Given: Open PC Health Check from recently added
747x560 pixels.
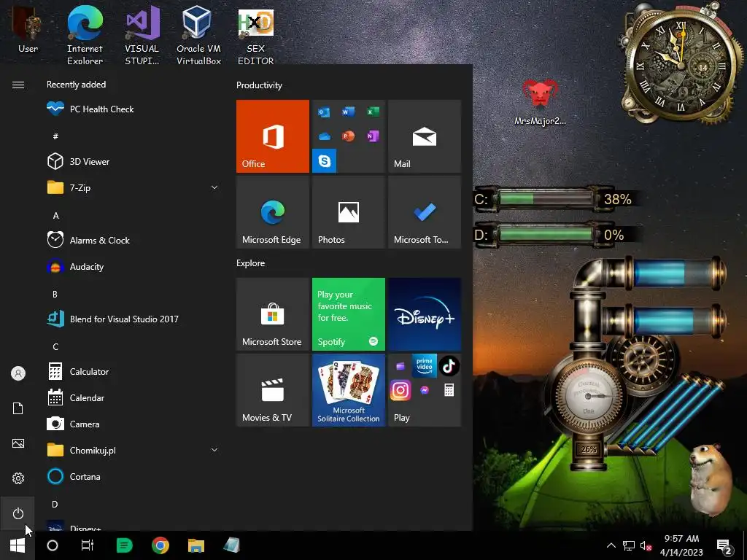Looking at the screenshot, I should (133, 109).
